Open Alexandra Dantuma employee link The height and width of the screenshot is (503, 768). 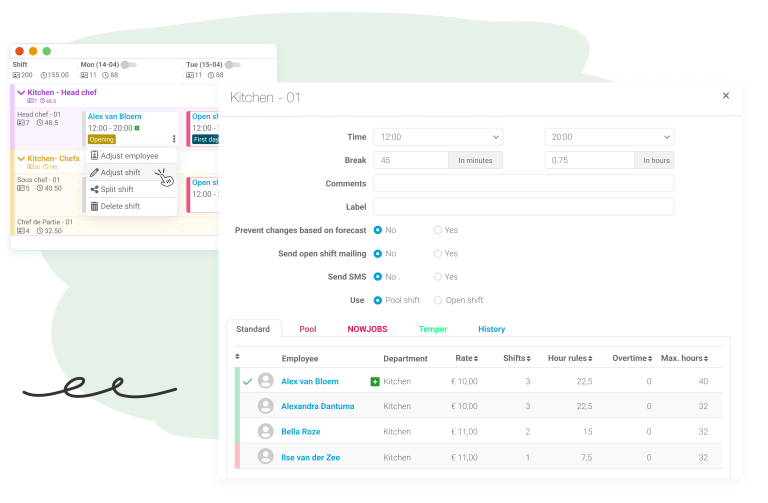pos(317,406)
